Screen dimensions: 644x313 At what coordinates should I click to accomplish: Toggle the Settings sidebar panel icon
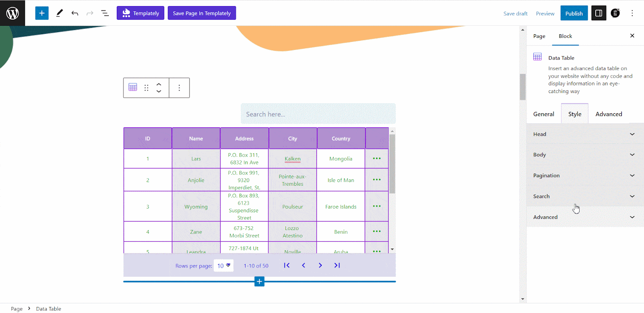(599, 13)
